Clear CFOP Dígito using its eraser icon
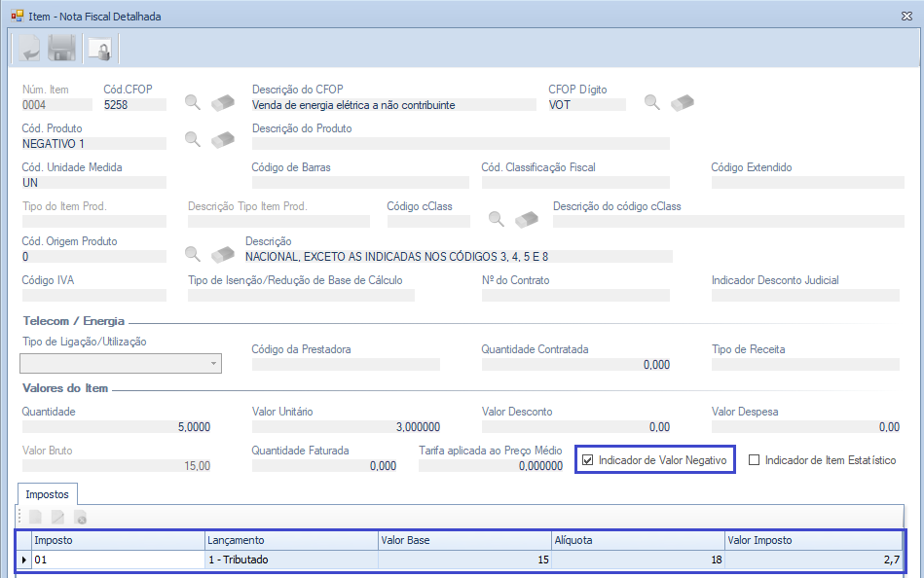The image size is (924, 578). 683,102
